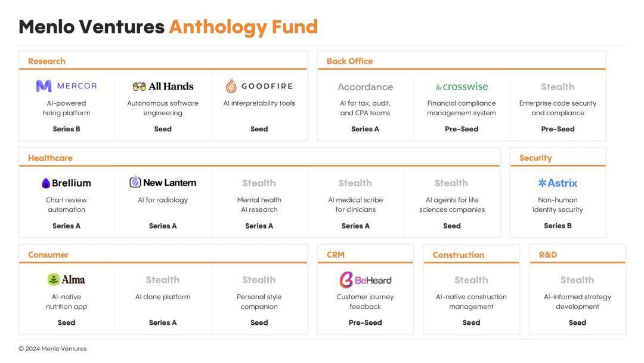644x363 pixels.
Task: Select the Healthcare section heading
Action: 51,158
